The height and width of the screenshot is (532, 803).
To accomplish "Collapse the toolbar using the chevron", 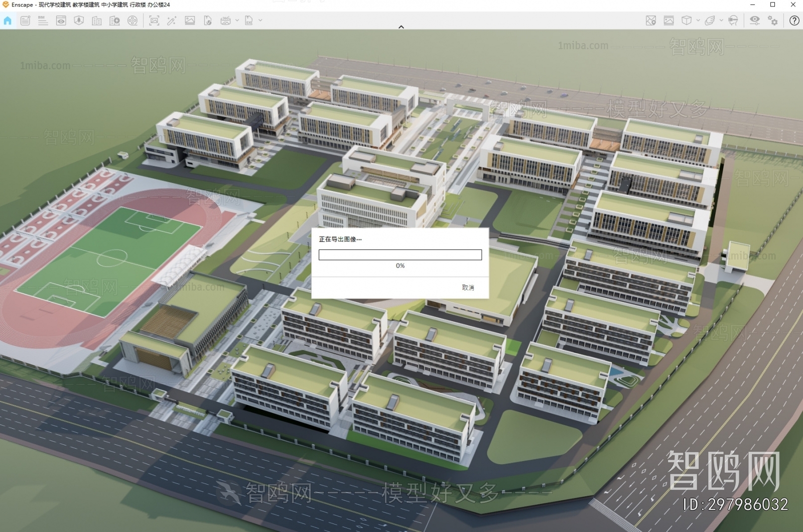I will coord(401,27).
